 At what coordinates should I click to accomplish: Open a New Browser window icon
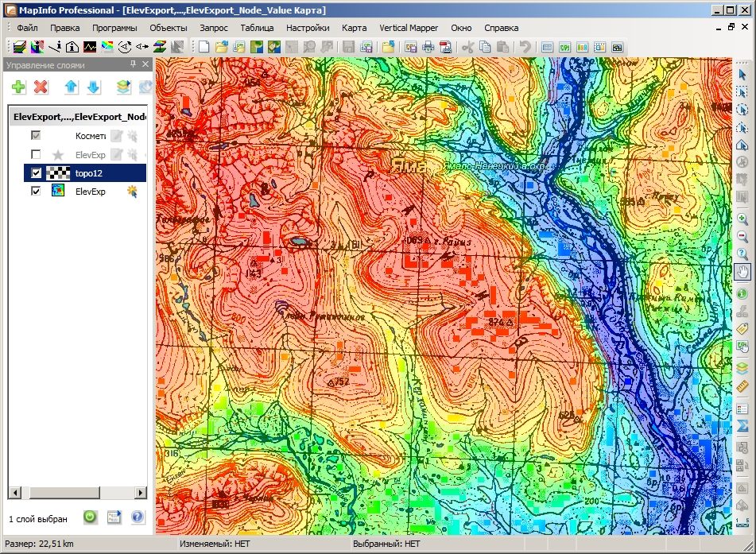point(547,47)
